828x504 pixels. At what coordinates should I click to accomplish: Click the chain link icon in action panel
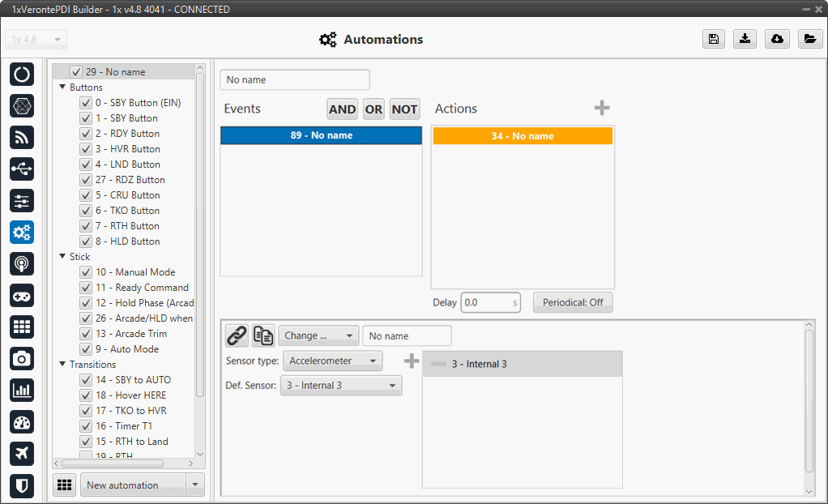tap(237, 335)
